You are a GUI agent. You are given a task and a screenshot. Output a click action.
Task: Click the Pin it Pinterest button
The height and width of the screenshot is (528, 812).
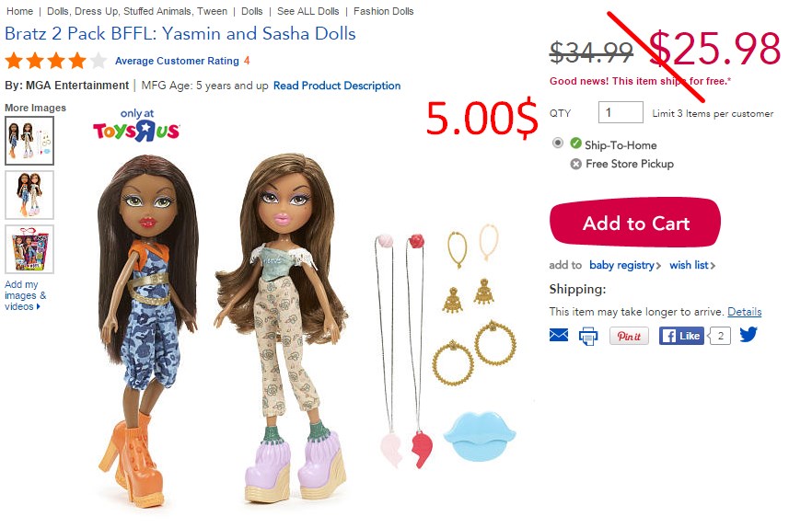(629, 337)
